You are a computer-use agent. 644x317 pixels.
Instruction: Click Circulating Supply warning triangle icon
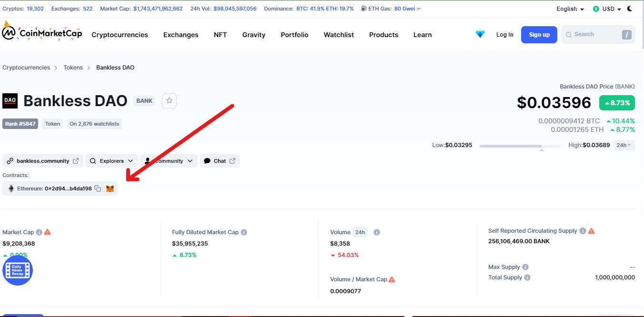click(591, 231)
